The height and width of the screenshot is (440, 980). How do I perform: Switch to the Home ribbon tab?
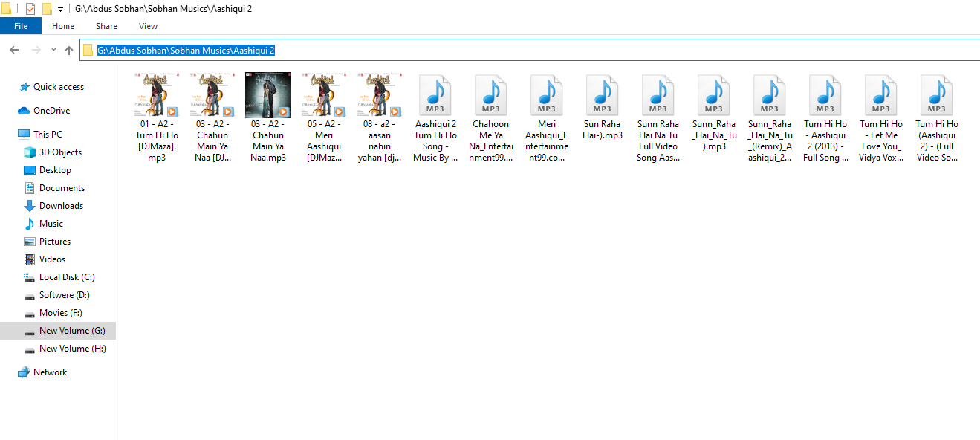(x=63, y=26)
